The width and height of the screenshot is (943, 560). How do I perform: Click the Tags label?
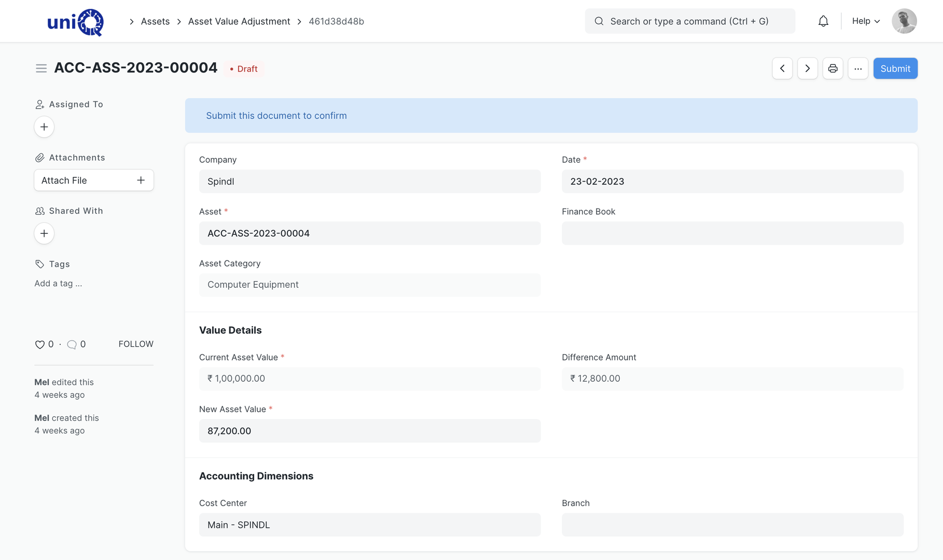pos(59,264)
